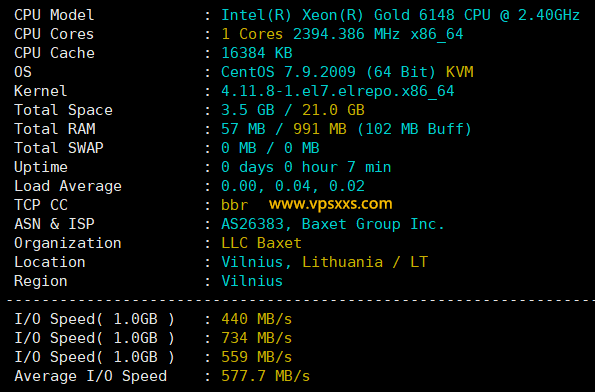Click the '734 MB/s' I/O speed
The width and height of the screenshot is (595, 392).
click(x=257, y=338)
